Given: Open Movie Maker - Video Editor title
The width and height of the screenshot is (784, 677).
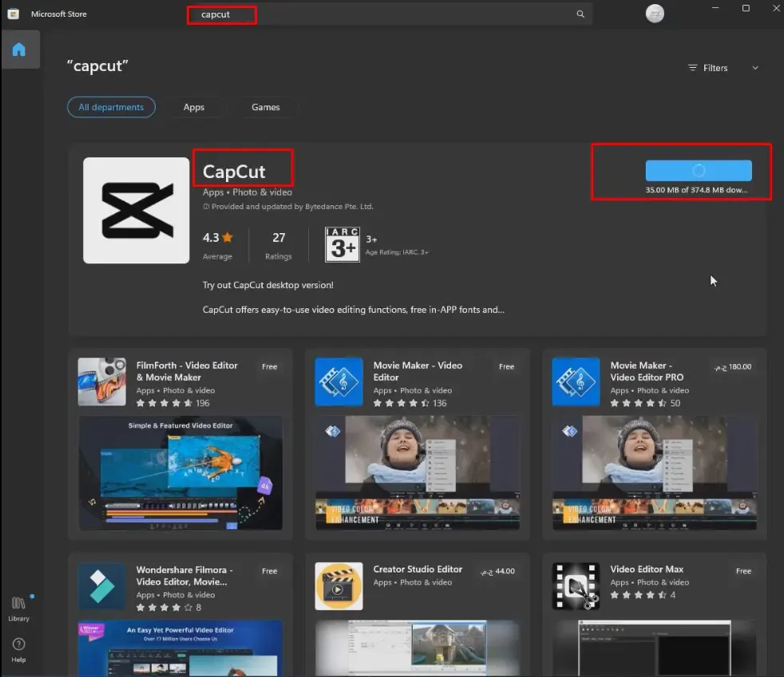Looking at the screenshot, I should tap(418, 371).
